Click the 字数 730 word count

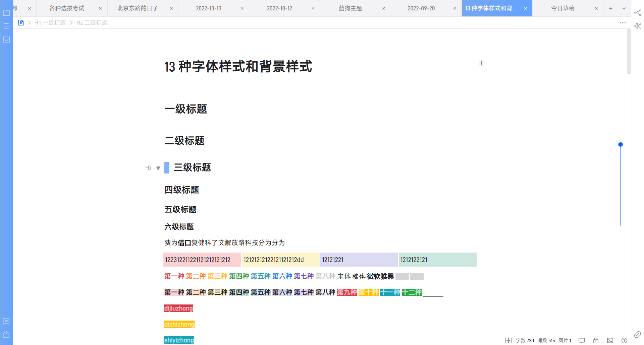click(525, 340)
